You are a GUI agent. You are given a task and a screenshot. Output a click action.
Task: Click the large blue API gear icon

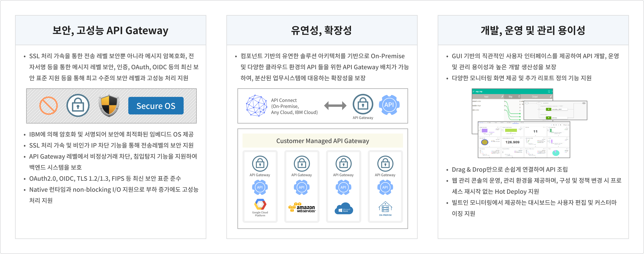click(389, 105)
